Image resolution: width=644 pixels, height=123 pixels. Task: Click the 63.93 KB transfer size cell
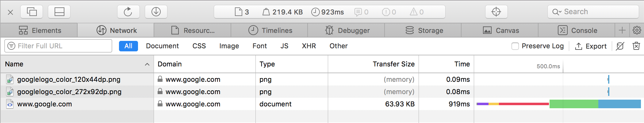pos(400,104)
